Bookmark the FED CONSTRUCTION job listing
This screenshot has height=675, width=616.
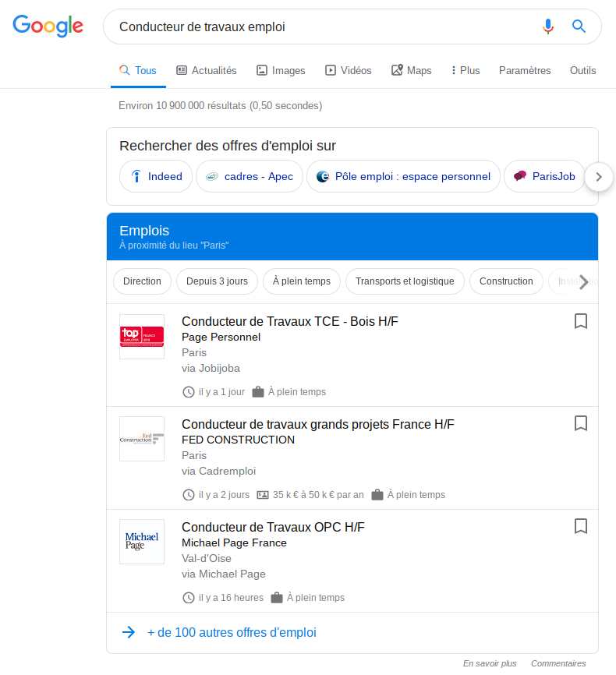(580, 423)
